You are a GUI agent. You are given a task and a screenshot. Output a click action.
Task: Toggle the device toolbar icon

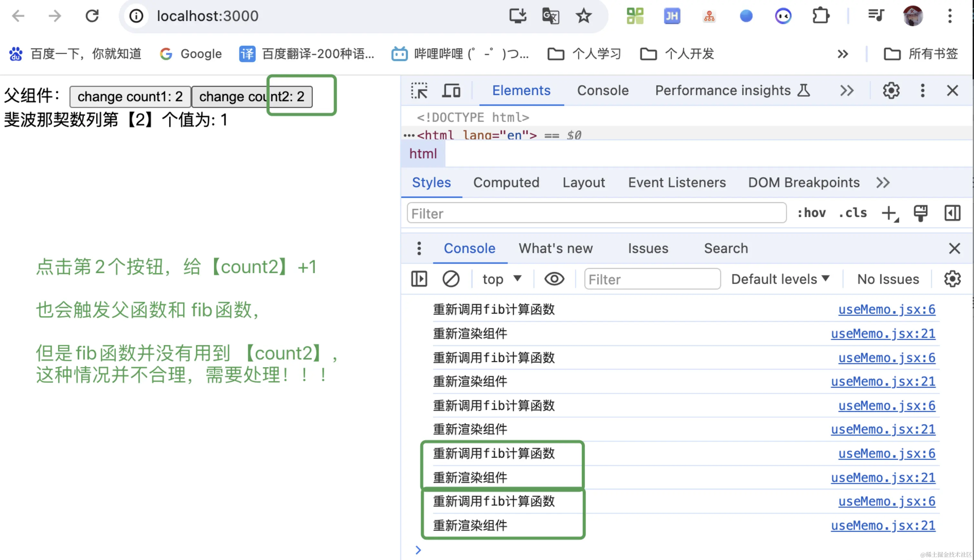pos(451,91)
